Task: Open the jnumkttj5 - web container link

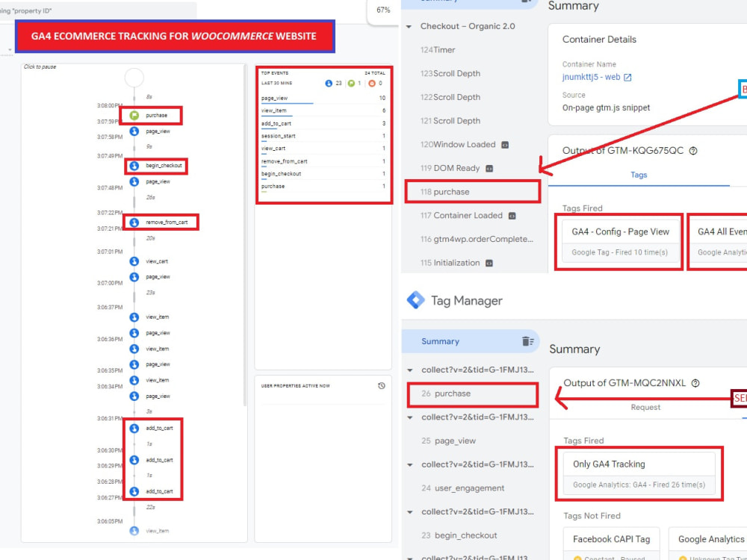Action: (591, 77)
